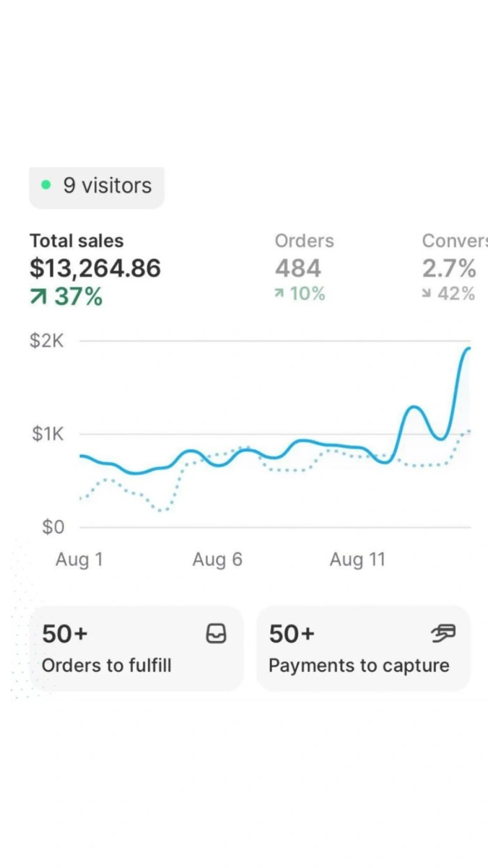This screenshot has height=868, width=488.
Task: Click the inbox icon on Orders to fulfill
Action: 216,634
